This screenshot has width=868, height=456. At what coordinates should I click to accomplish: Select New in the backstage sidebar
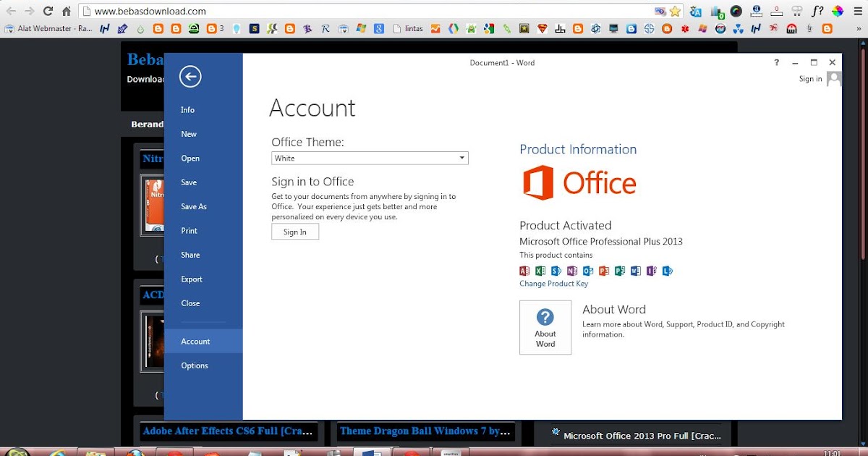pos(203,134)
